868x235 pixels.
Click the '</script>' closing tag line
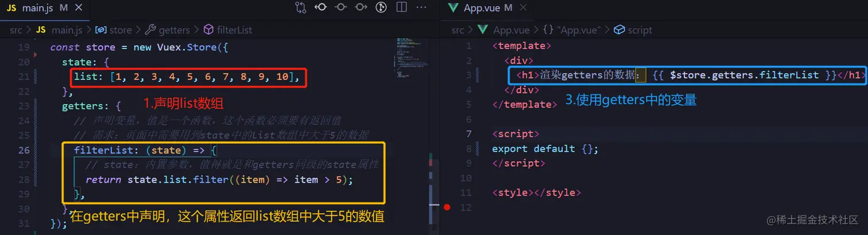click(519, 163)
